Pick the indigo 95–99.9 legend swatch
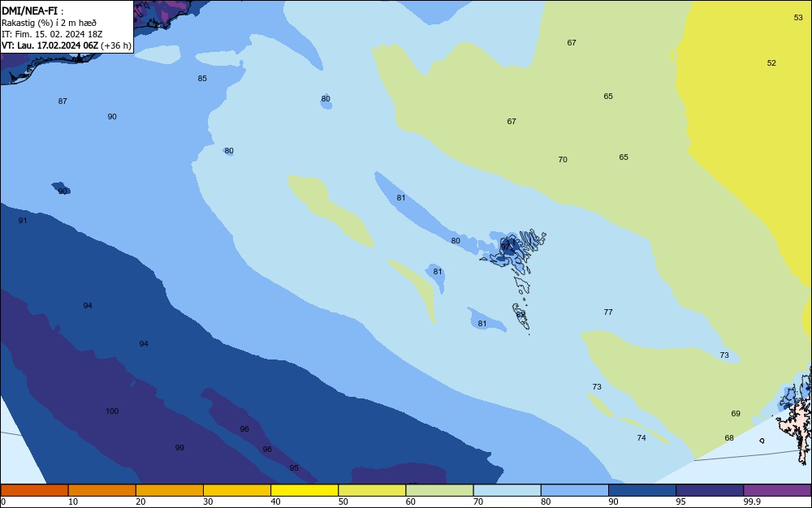Image resolution: width=812 pixels, height=508 pixels. coord(710,490)
